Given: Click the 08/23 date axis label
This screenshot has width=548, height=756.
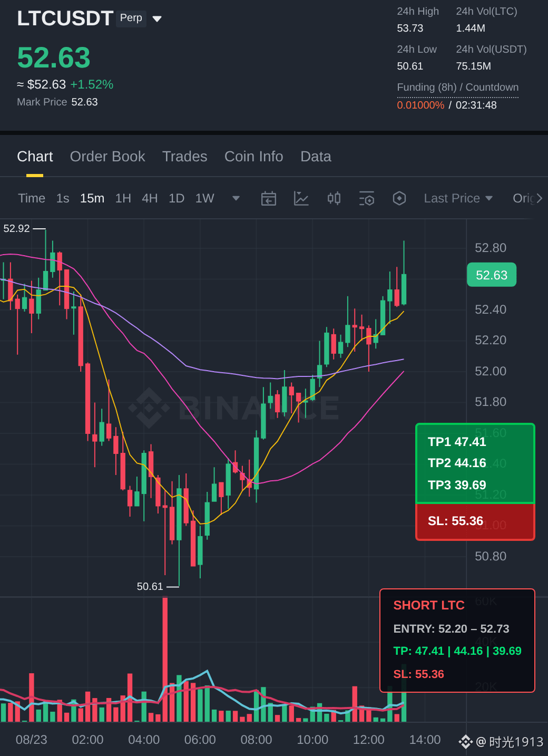Looking at the screenshot, I should (32, 740).
